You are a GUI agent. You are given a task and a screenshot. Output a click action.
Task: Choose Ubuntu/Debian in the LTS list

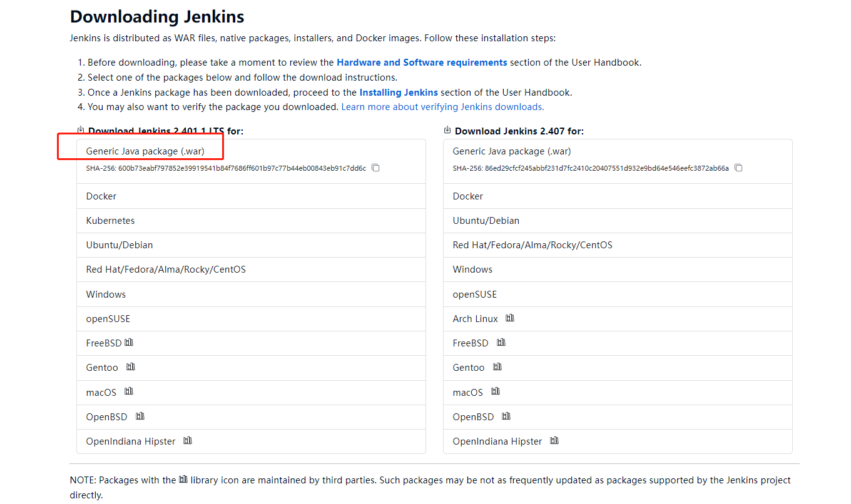coord(251,245)
